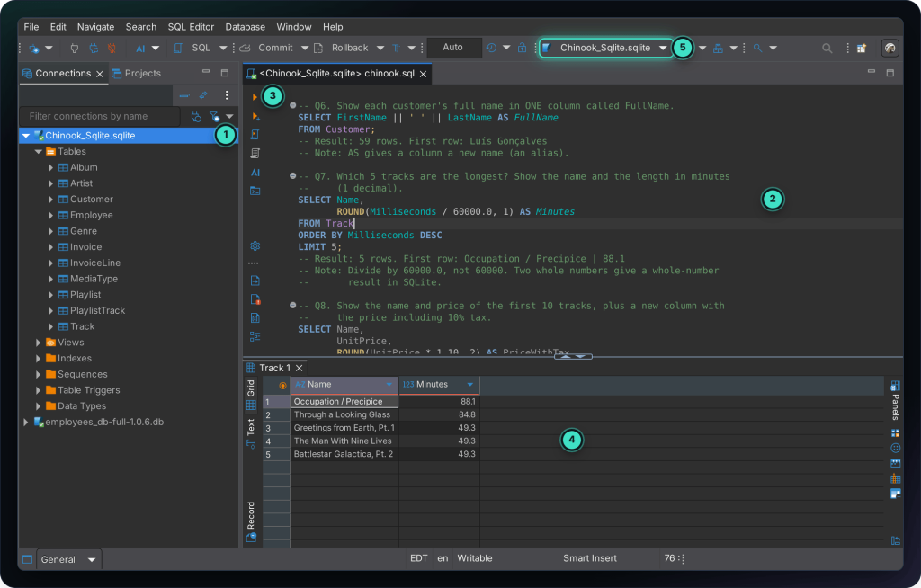The width and height of the screenshot is (921, 588).
Task: Click the transaction log clock icon
Action: [x=491, y=49]
